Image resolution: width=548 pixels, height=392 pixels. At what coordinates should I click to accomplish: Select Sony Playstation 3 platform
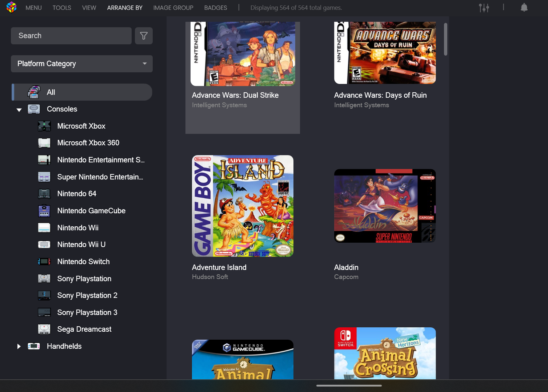coord(87,312)
